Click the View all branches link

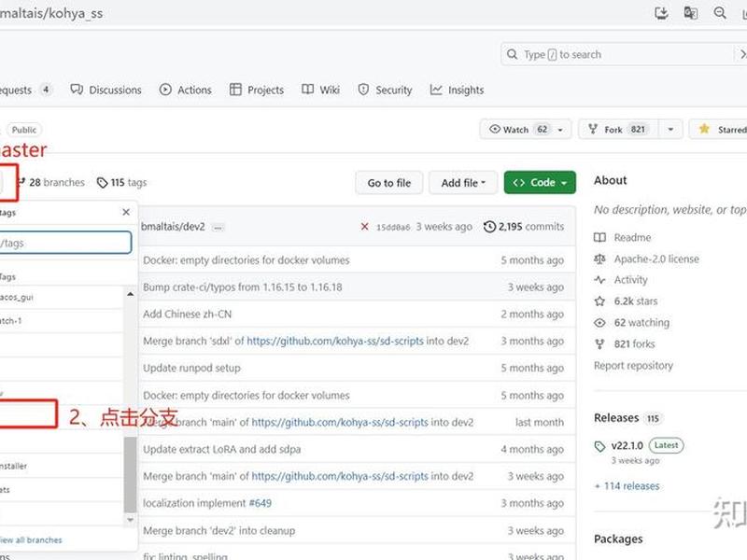point(31,540)
